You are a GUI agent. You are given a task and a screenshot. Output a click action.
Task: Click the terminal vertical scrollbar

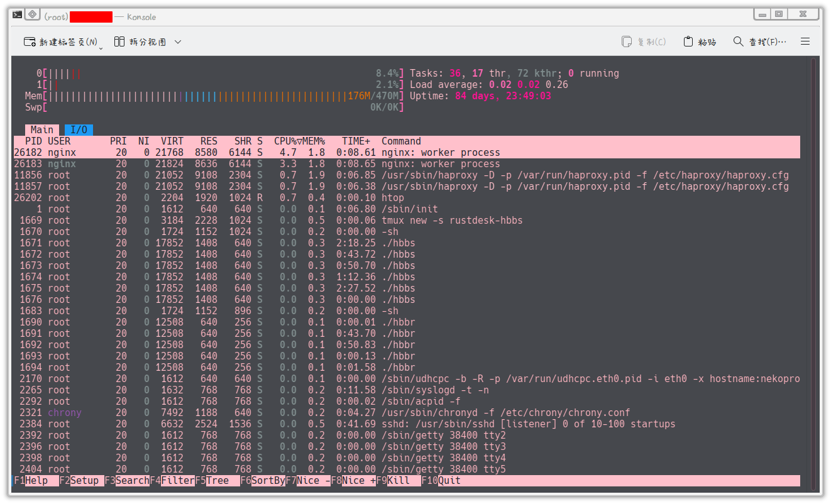815,273
